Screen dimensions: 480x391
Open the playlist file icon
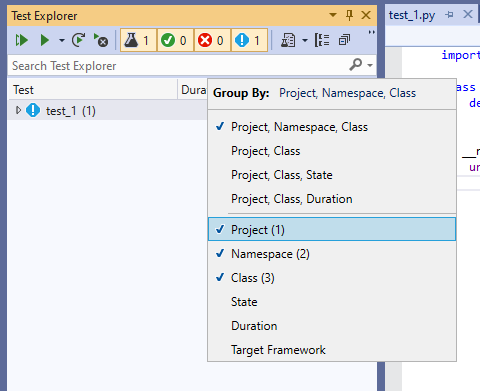(288, 40)
